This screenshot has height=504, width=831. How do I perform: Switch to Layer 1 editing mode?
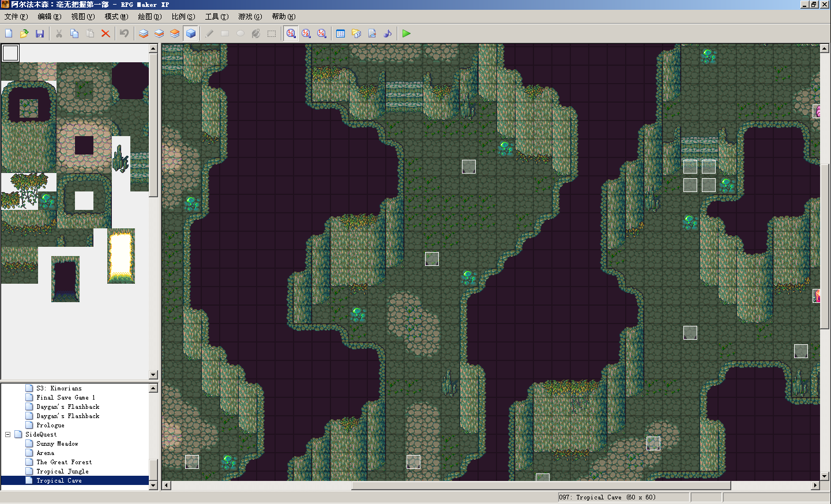click(144, 33)
